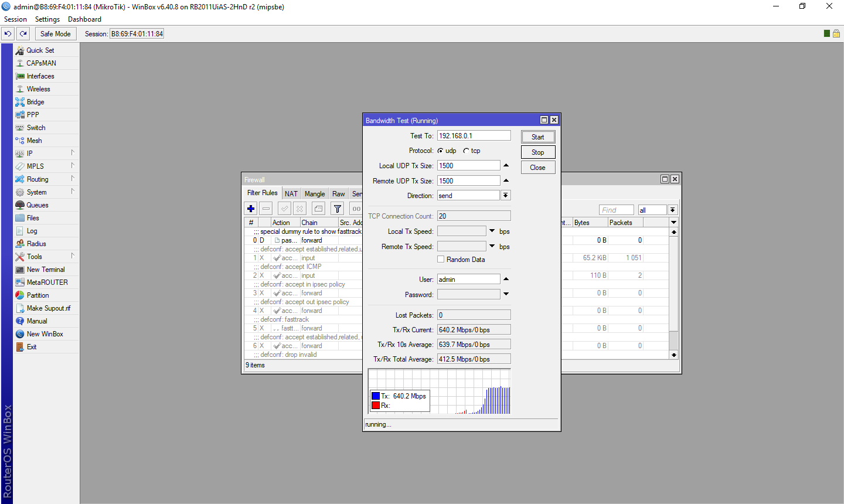
Task: Open Wireless from the sidebar
Action: 39,89
